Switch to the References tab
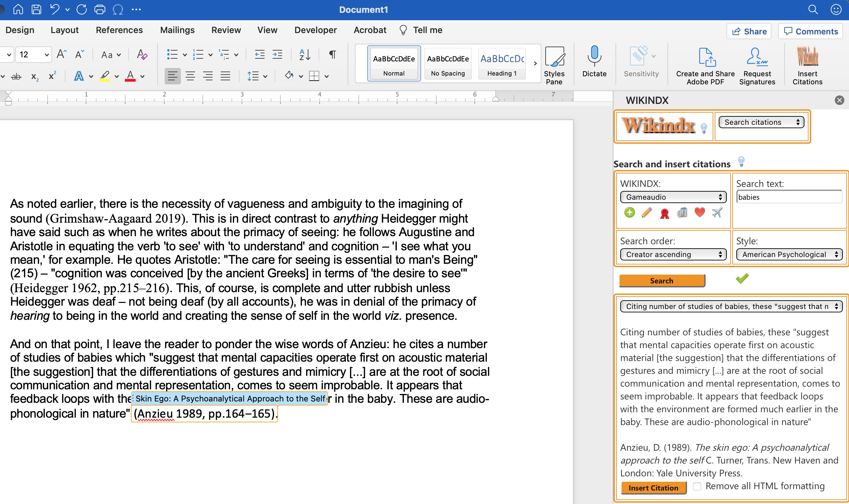The height and width of the screenshot is (504, 849). (119, 30)
